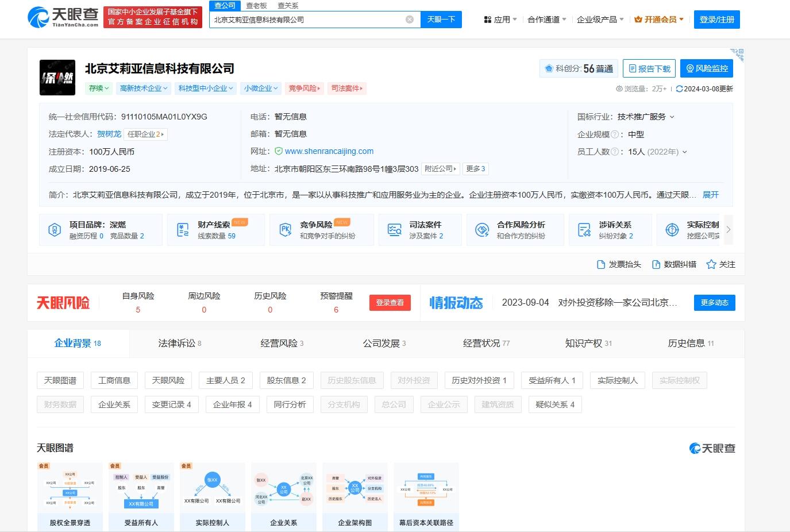Expand the company 简介 with 展开

[x=711, y=195]
